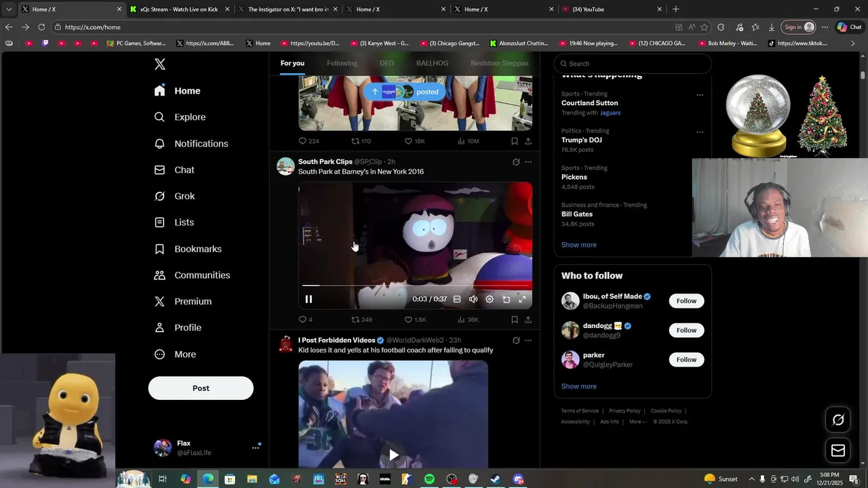
Task: Open Profile in sidebar
Action: point(178,327)
